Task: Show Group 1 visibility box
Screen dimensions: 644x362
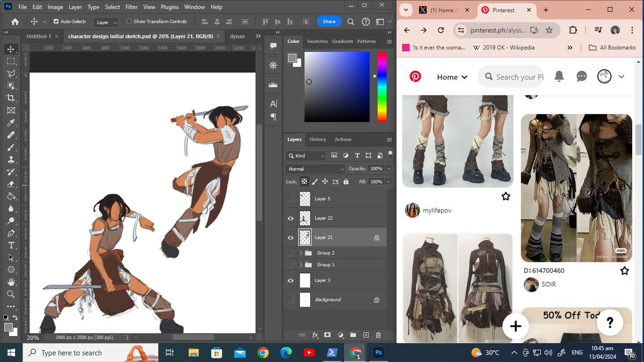Action: (x=290, y=264)
